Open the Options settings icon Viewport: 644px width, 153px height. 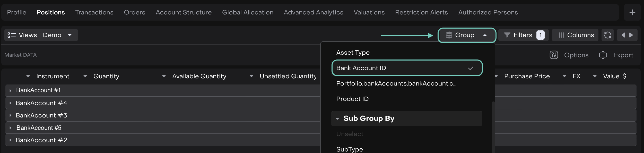(x=554, y=55)
